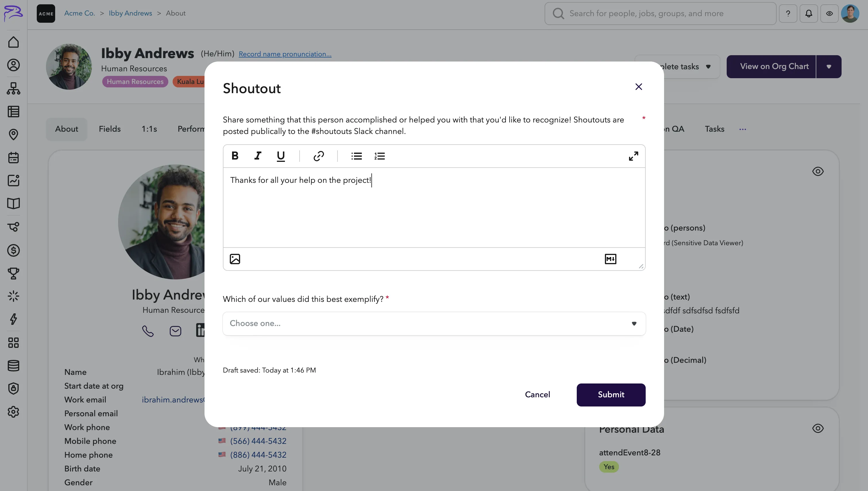Expand the editor to full screen

[x=633, y=156]
